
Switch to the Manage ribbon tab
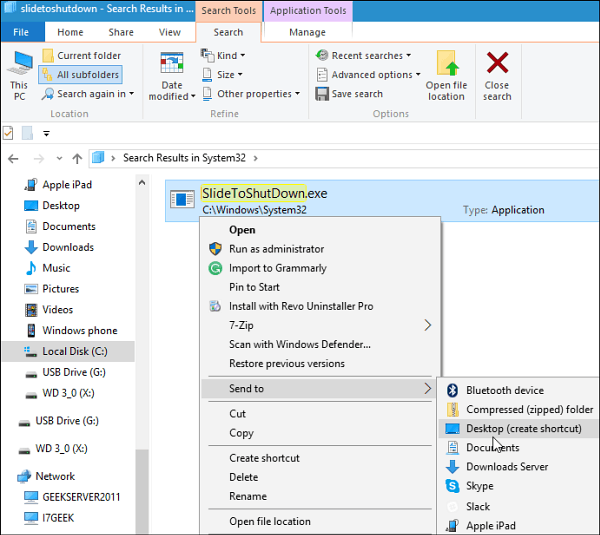point(307,32)
